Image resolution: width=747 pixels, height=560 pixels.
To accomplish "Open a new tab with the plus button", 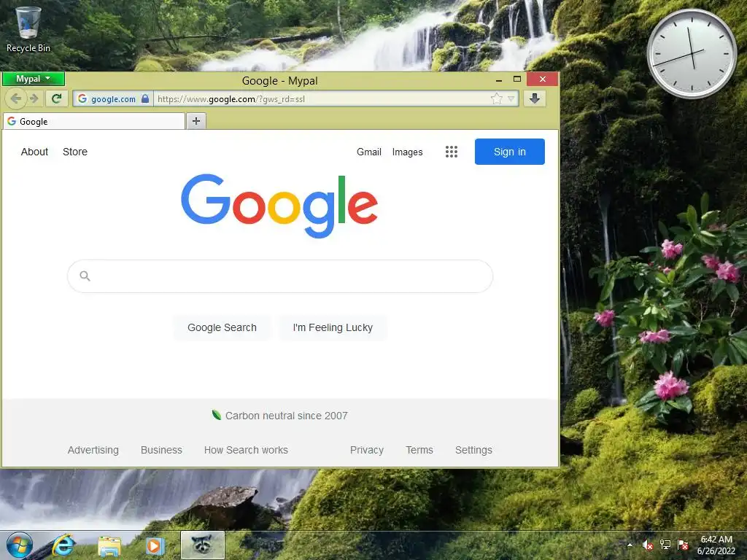I will click(x=196, y=121).
